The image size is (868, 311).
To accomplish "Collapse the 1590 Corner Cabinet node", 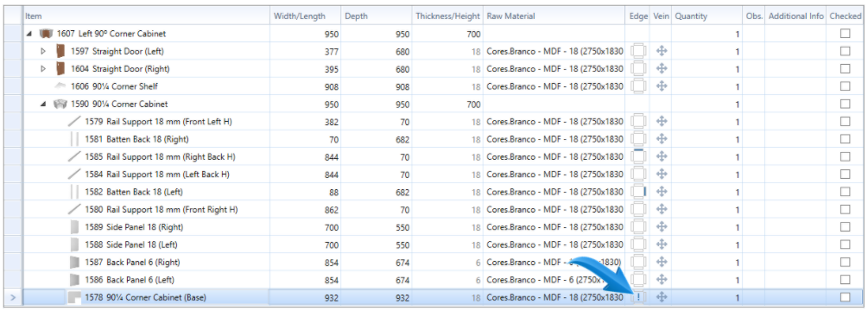I will (44, 105).
